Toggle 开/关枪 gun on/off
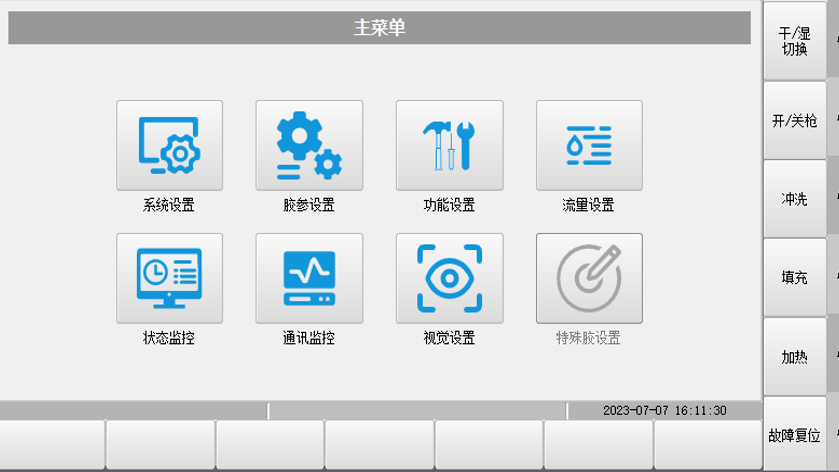 click(794, 120)
